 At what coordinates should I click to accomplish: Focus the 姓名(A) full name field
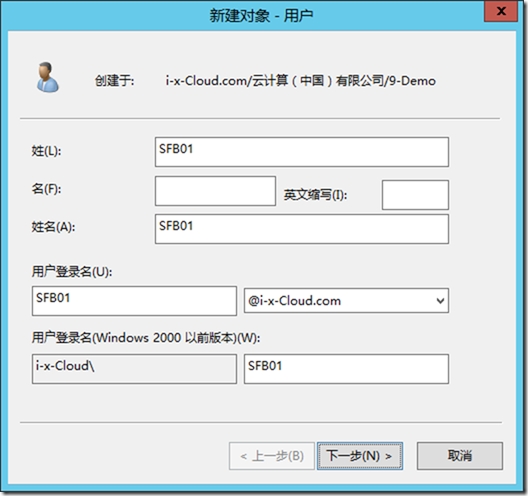(x=302, y=229)
